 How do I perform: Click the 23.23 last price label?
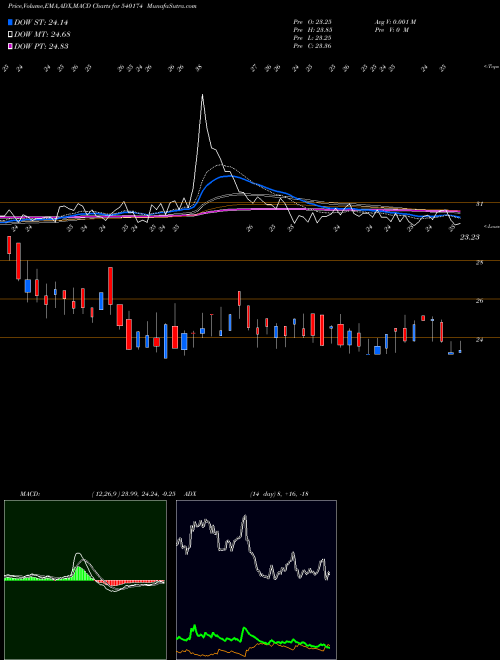(470, 237)
